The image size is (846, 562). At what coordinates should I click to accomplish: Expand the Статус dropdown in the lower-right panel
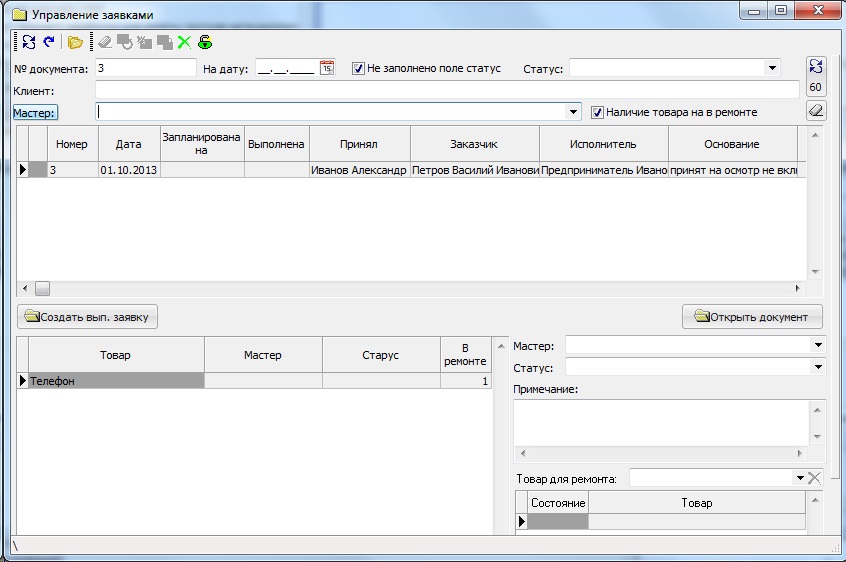818,367
